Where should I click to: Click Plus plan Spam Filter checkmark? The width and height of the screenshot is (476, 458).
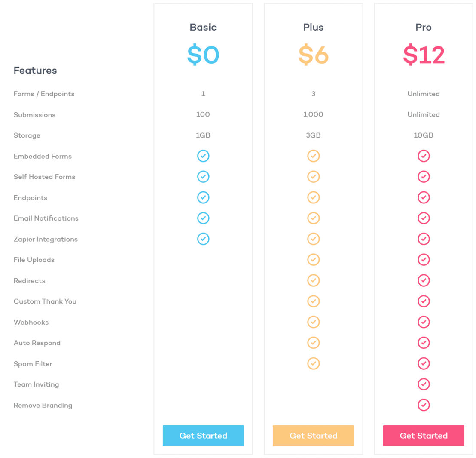click(313, 363)
